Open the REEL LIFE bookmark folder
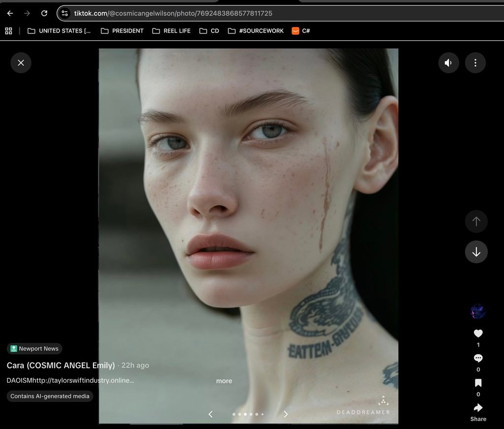 click(171, 31)
